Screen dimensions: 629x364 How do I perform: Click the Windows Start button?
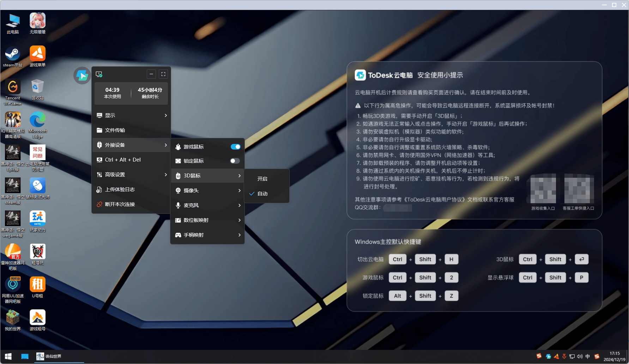pos(8,356)
